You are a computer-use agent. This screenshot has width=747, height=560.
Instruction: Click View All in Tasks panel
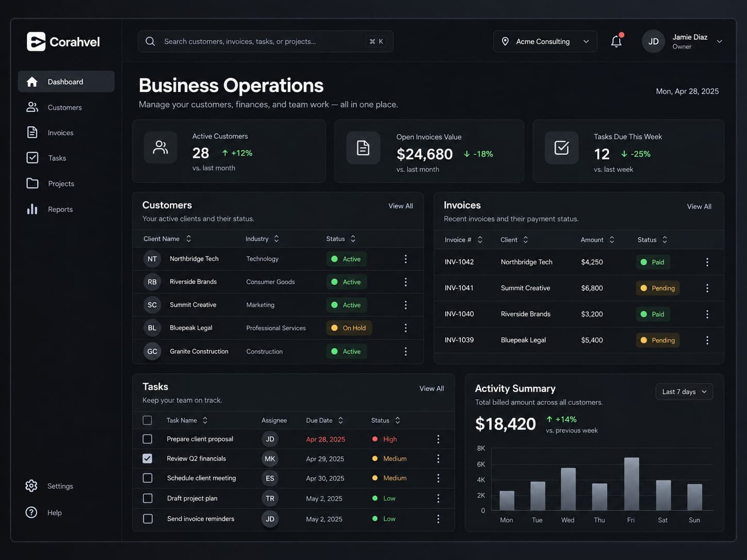(431, 388)
